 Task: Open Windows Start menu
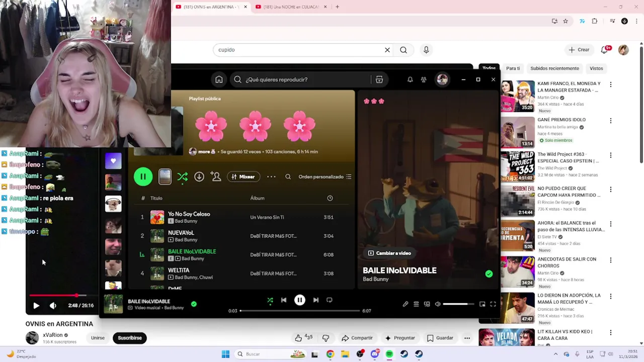[225, 354]
